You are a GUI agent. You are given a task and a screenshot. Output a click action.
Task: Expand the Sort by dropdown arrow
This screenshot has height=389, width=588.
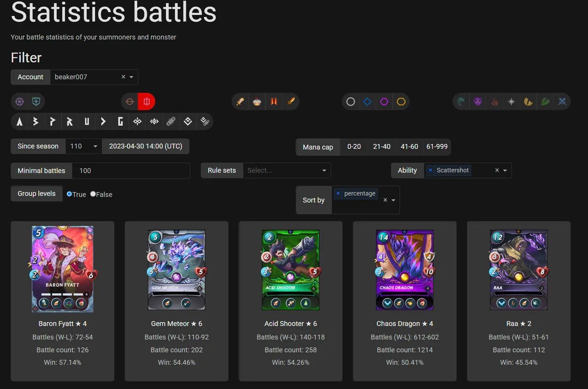coord(394,200)
